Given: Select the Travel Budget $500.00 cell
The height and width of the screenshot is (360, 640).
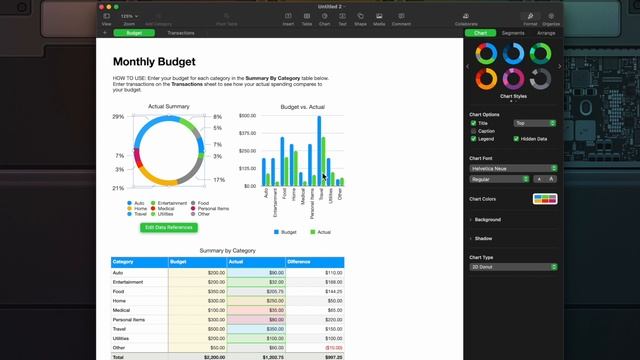Looking at the screenshot, I should click(198, 329).
